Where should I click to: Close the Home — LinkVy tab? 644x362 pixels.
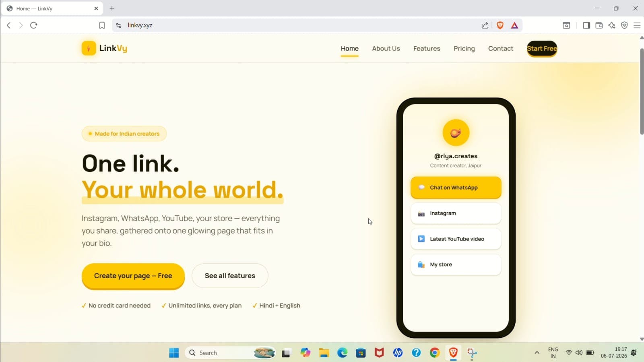point(96,8)
